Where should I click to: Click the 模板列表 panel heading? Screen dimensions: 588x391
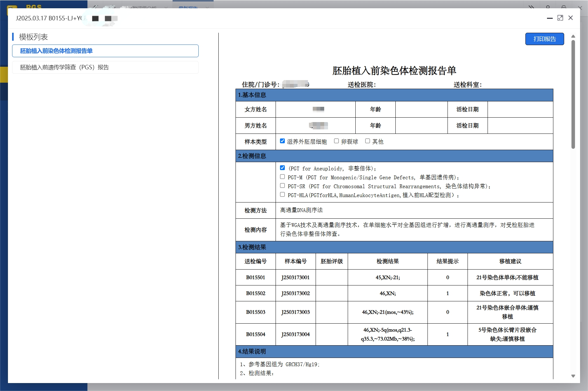[x=33, y=37]
